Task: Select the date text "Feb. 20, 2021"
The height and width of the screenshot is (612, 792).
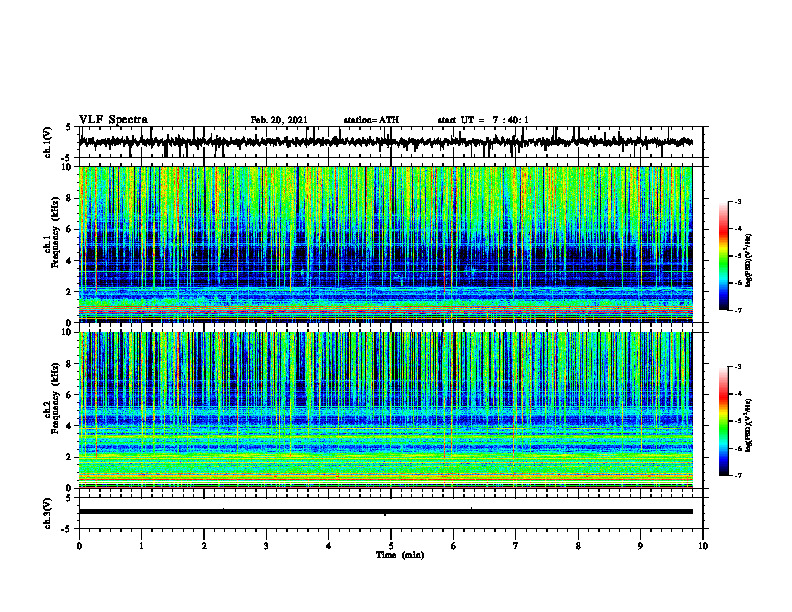Action: click(x=279, y=120)
